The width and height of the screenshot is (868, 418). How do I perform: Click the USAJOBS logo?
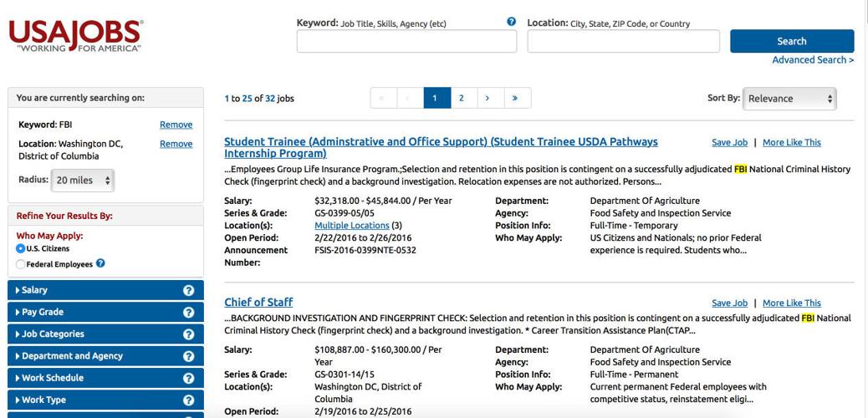coord(76,36)
